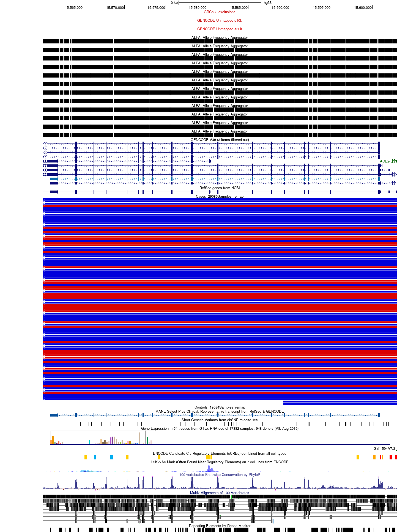This screenshot has height=532, width=397.
Task: Click the 15,600,000 ruler position
Action: (x=363, y=8)
